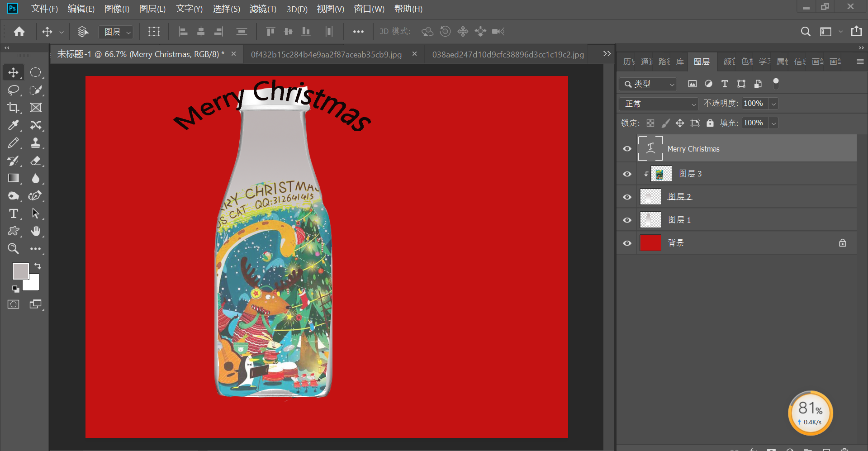Toggle lock position of layer

(x=680, y=123)
